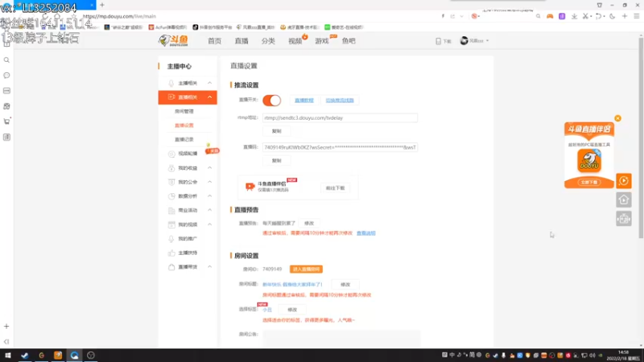Click the 斗鱼直播伴侣 camera icon
Image resolution: width=644 pixels, height=362 pixels.
tap(250, 187)
